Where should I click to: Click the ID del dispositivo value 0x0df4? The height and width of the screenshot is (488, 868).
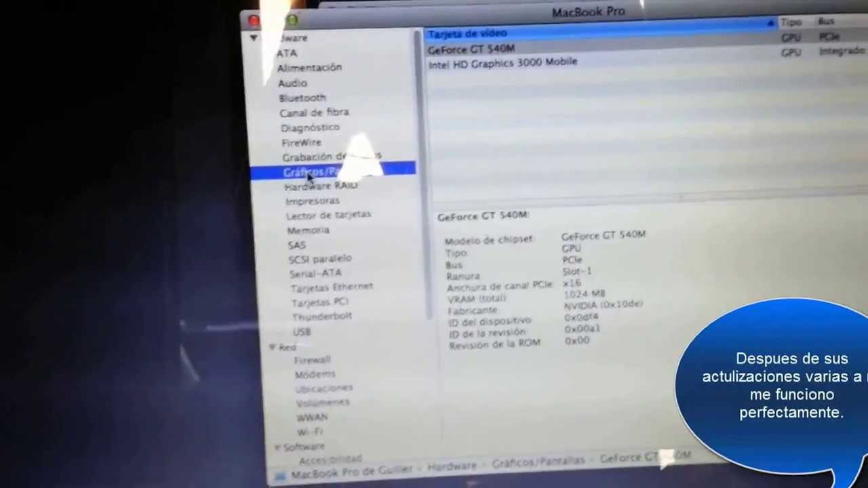pyautogui.click(x=581, y=317)
